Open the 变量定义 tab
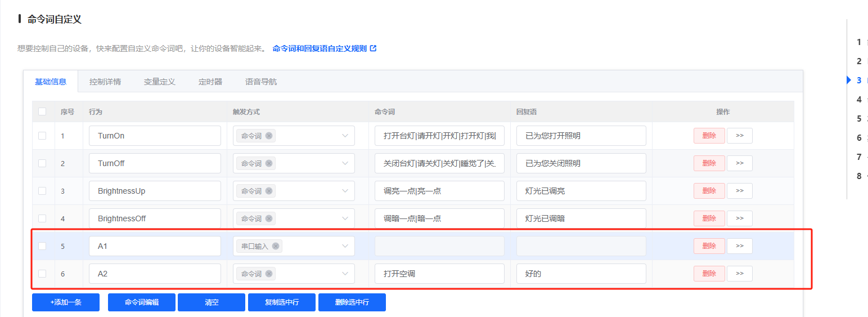Screen dimensions: 868x317 (x=160, y=82)
